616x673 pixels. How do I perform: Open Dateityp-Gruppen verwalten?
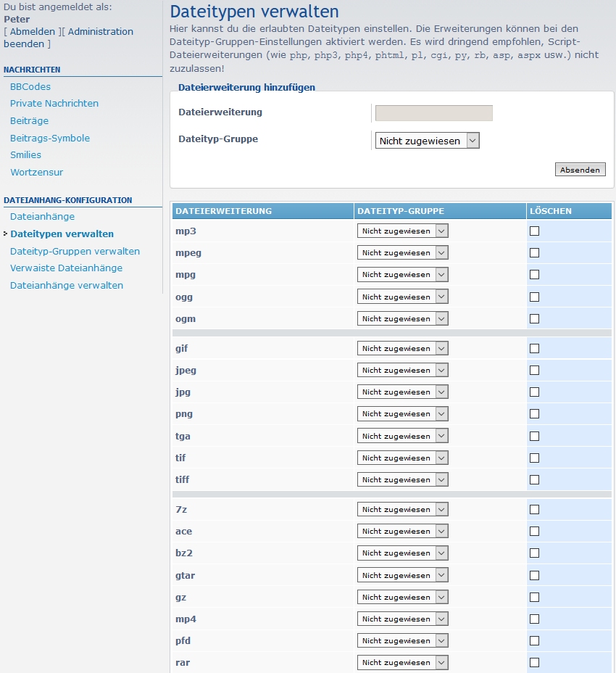click(x=75, y=251)
